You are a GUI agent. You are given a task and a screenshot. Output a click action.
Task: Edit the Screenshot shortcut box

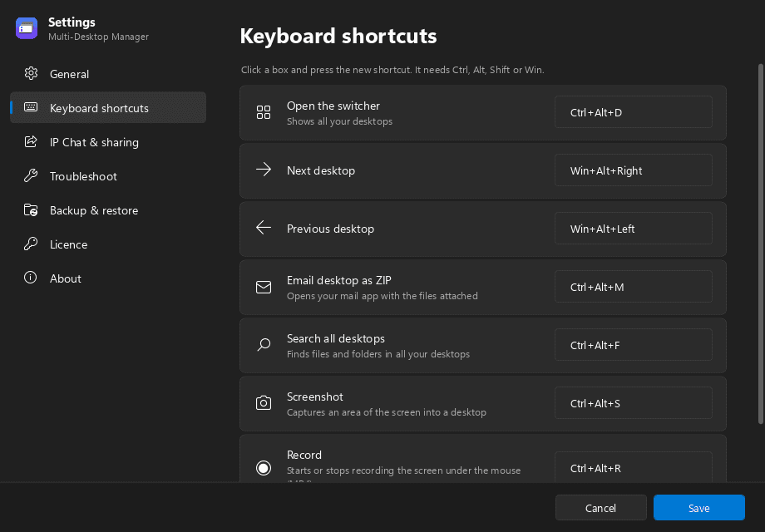pyautogui.click(x=634, y=403)
